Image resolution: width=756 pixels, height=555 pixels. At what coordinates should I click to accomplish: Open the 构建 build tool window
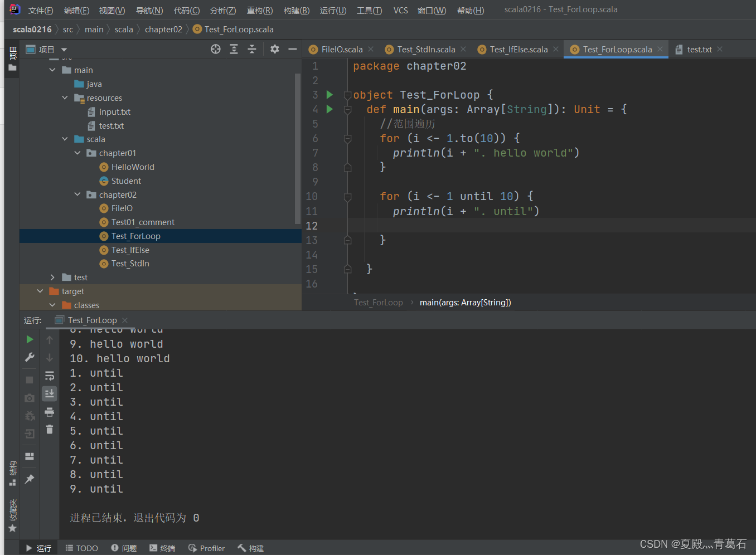point(250,548)
